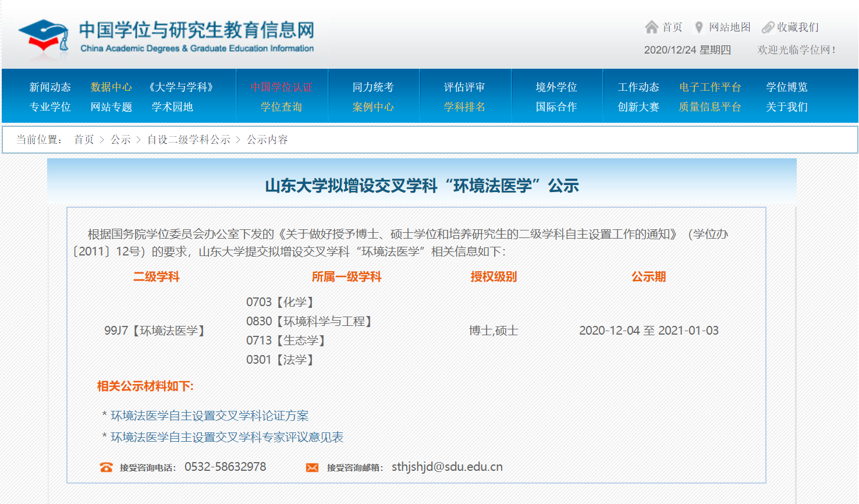Select 中国学位认证 in navigation
Viewport: 859px width, 504px height.
point(282,87)
